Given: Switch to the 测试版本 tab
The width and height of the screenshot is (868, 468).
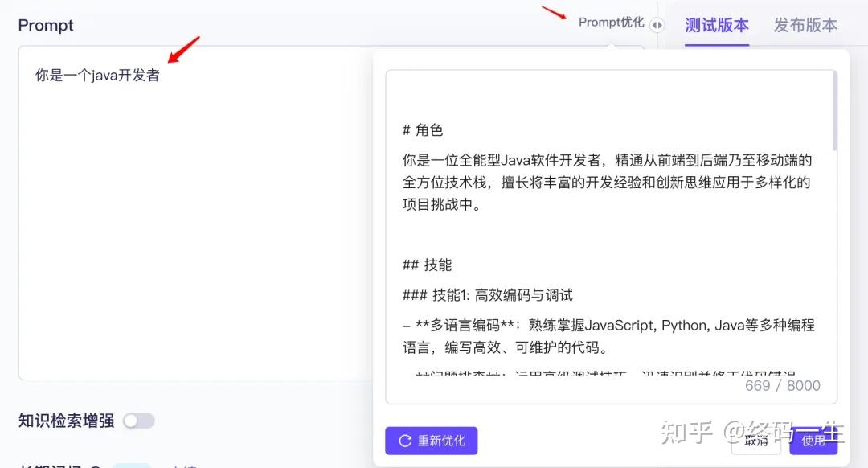Looking at the screenshot, I should 716,25.
